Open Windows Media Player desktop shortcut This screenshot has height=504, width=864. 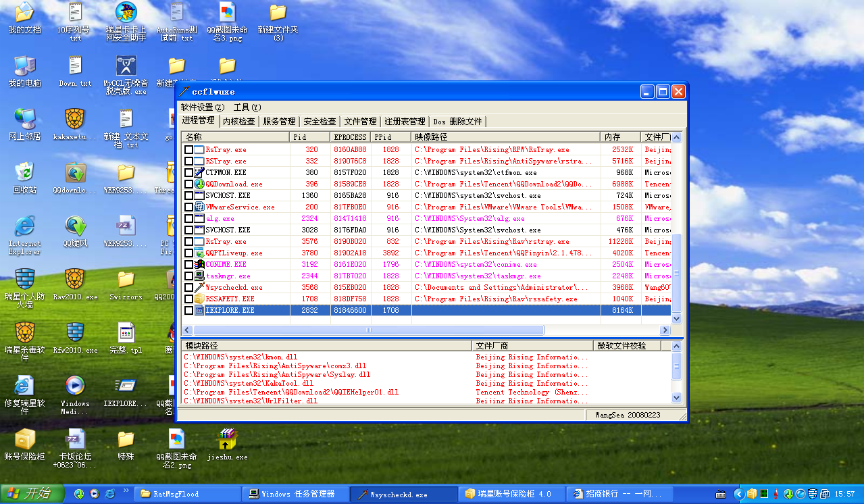point(75,386)
